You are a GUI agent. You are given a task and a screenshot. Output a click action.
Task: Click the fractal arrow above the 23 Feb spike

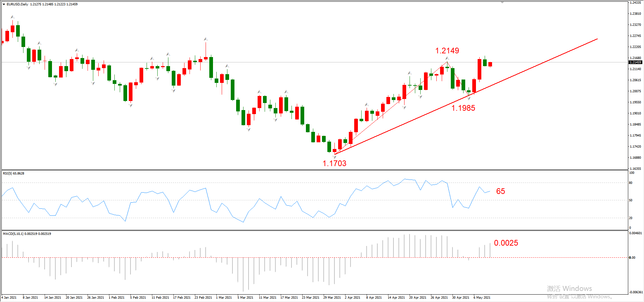206,39
